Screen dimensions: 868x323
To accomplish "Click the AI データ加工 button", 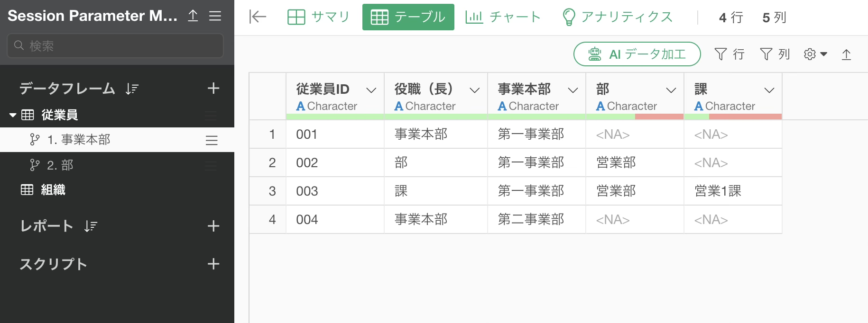I will [x=637, y=54].
